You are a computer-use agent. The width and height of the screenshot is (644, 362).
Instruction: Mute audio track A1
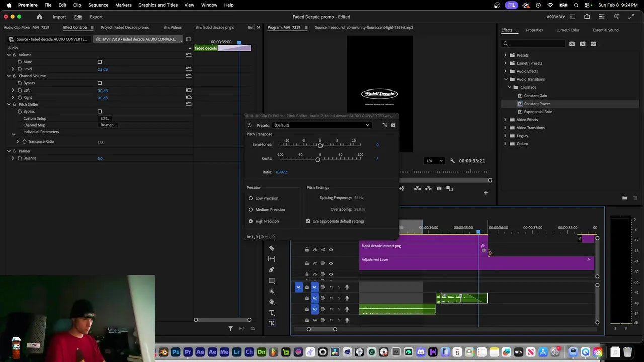point(331,287)
